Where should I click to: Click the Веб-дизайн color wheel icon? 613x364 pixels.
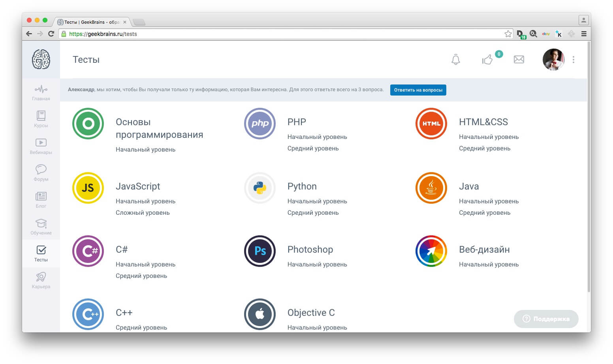click(x=431, y=251)
